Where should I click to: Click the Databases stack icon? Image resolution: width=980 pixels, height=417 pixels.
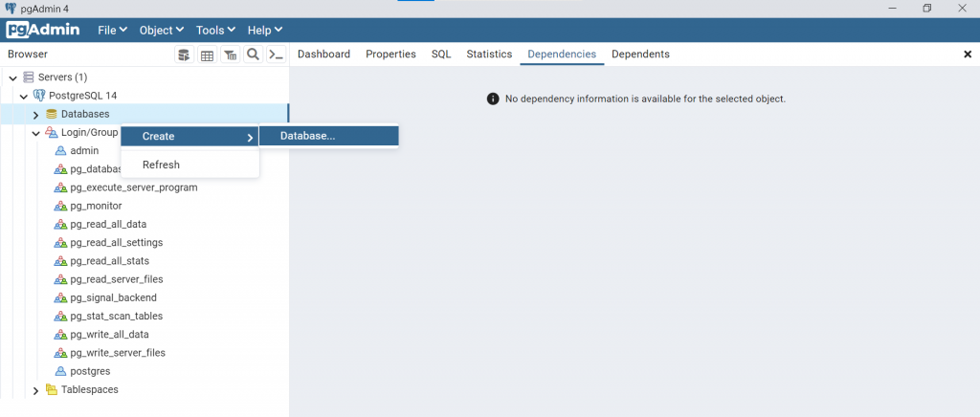point(52,114)
